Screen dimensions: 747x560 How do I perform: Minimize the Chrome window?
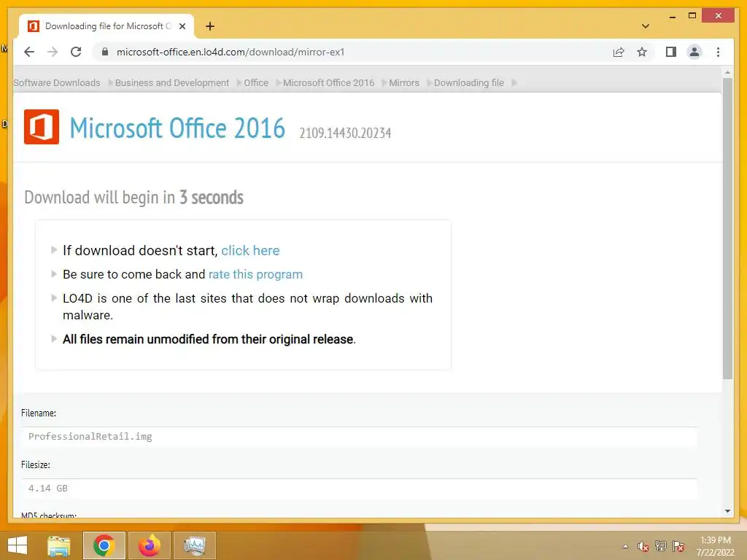click(672, 16)
